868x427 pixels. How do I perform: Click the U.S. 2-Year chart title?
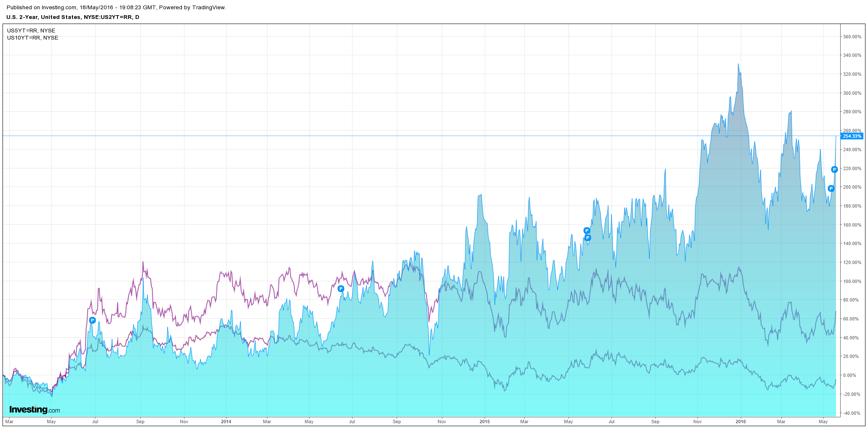point(73,17)
